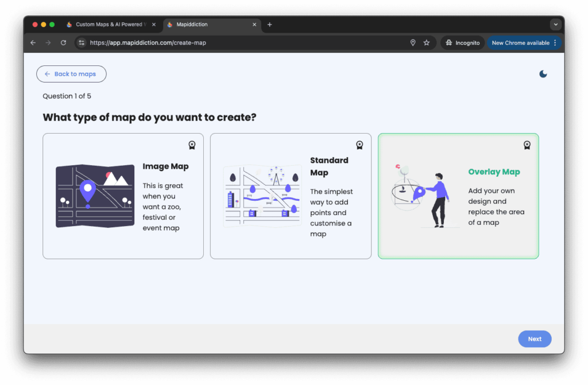
Task: Click the premium badge on Standard Map card
Action: (x=359, y=145)
